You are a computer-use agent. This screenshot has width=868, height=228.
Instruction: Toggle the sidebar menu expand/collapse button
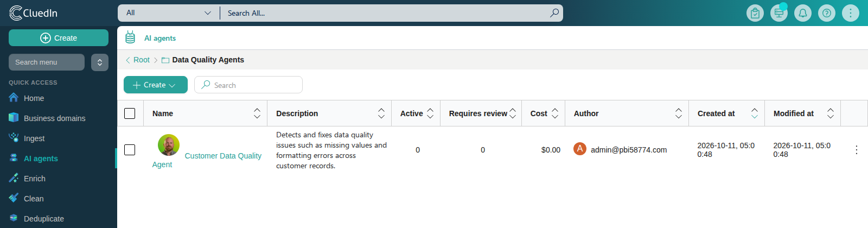click(x=100, y=62)
